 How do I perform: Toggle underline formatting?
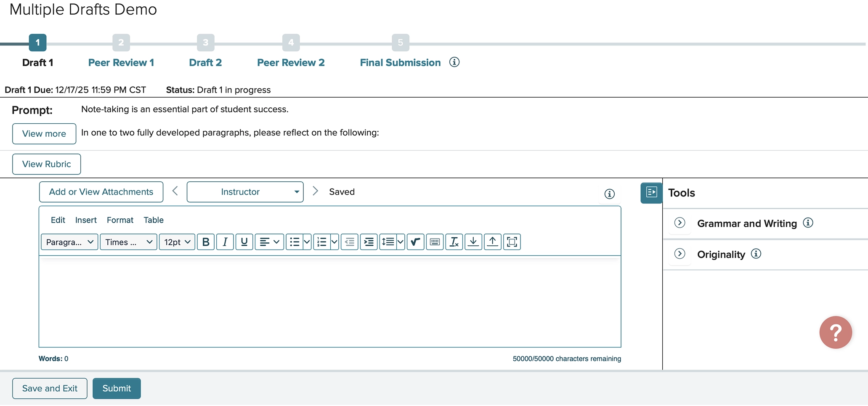pyautogui.click(x=244, y=242)
